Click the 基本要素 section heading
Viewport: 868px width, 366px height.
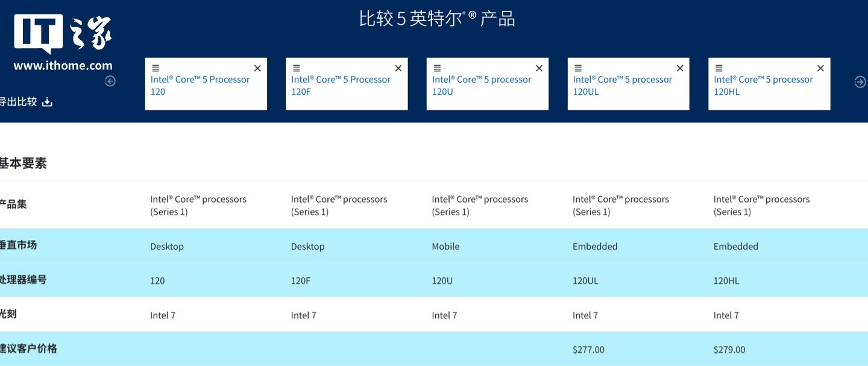pos(23,163)
